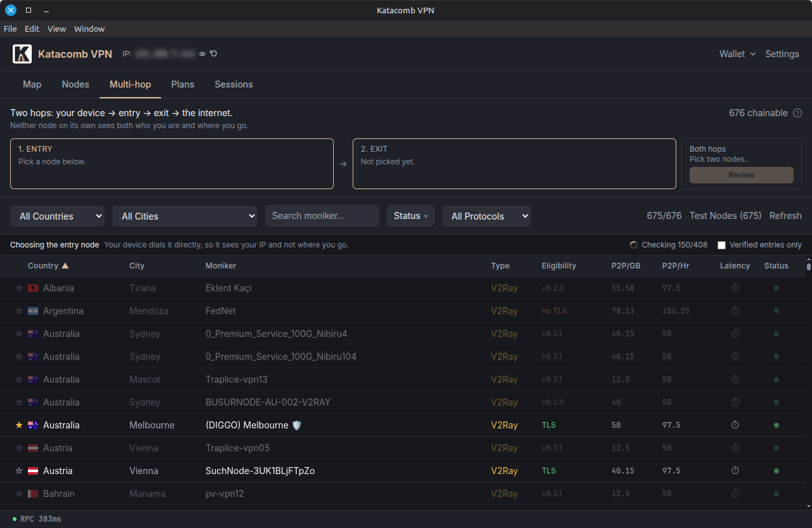Screen dimensions: 812x528
Task: Unfavorite the starred (DIGGO) Melbourne node
Action: 19,425
